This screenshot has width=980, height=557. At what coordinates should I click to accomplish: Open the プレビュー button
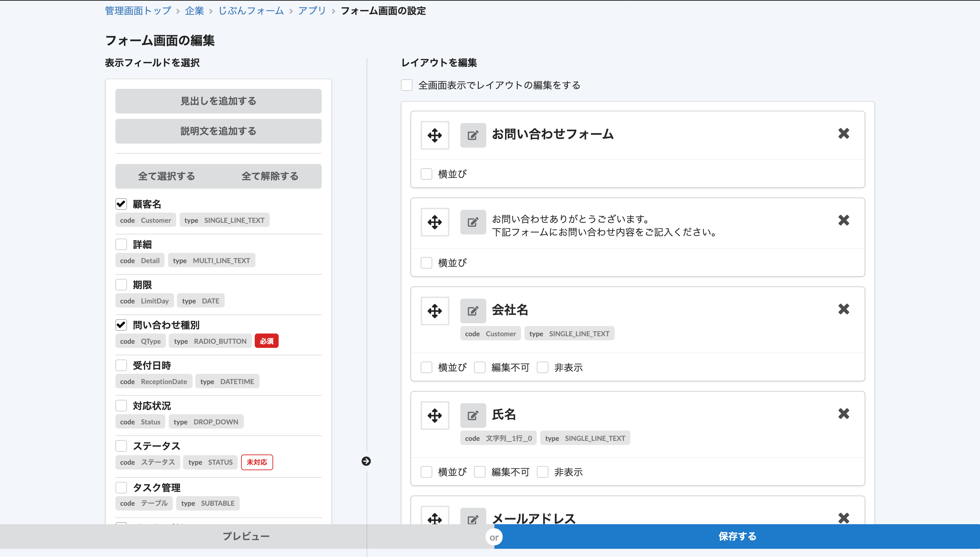point(246,536)
